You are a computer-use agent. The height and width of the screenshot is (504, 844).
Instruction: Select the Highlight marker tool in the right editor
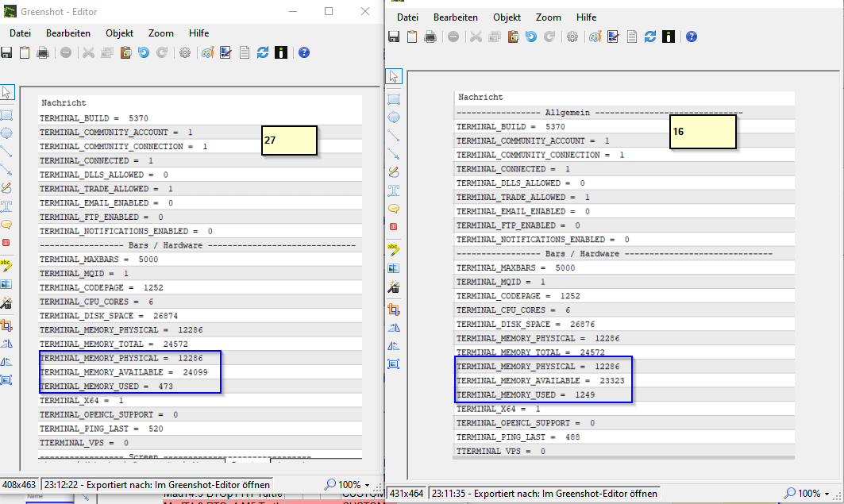point(394,249)
